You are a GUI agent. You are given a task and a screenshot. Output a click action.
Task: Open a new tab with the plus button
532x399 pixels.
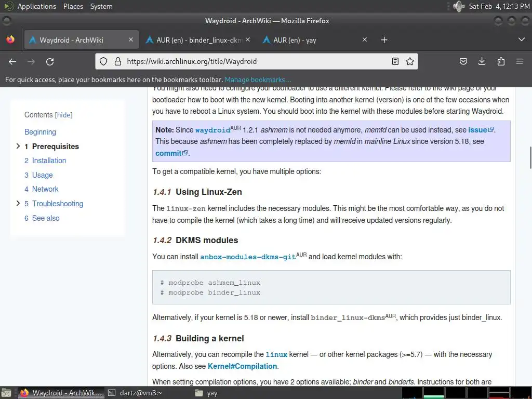point(384,40)
